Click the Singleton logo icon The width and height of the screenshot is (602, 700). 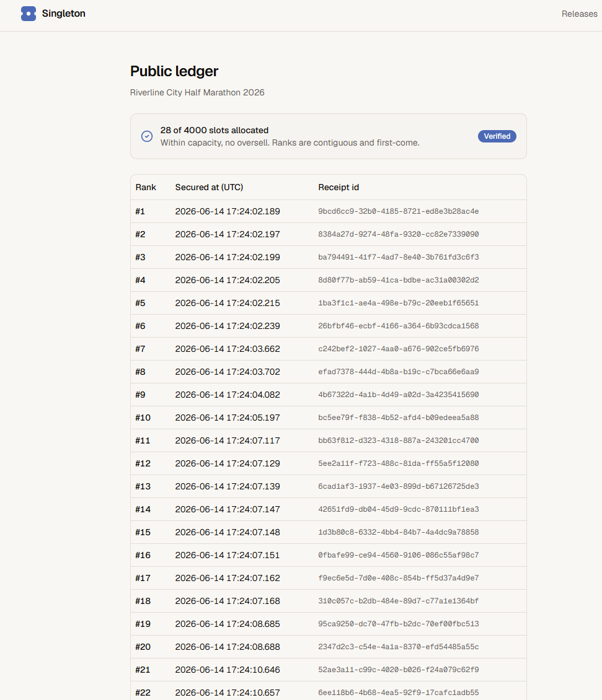28,14
